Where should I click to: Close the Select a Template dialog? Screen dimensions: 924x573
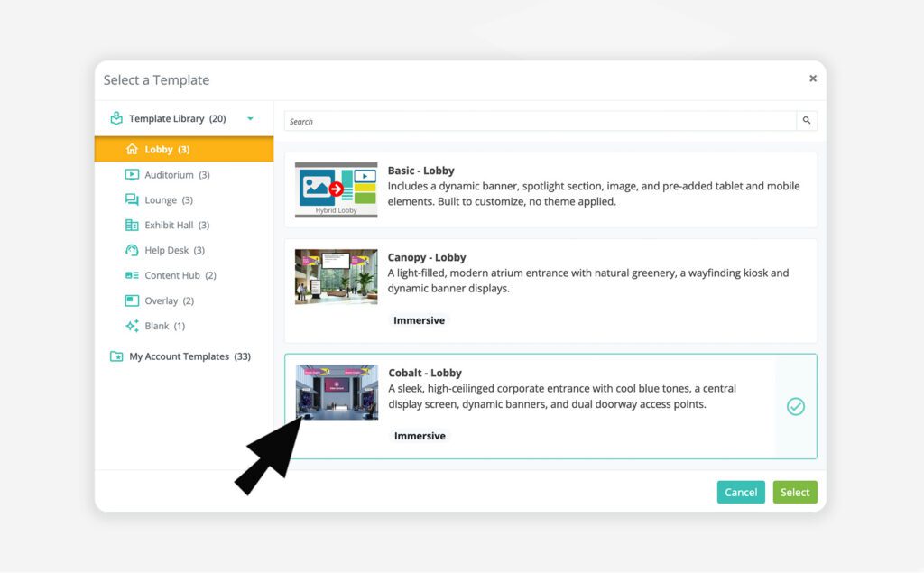[x=812, y=79]
